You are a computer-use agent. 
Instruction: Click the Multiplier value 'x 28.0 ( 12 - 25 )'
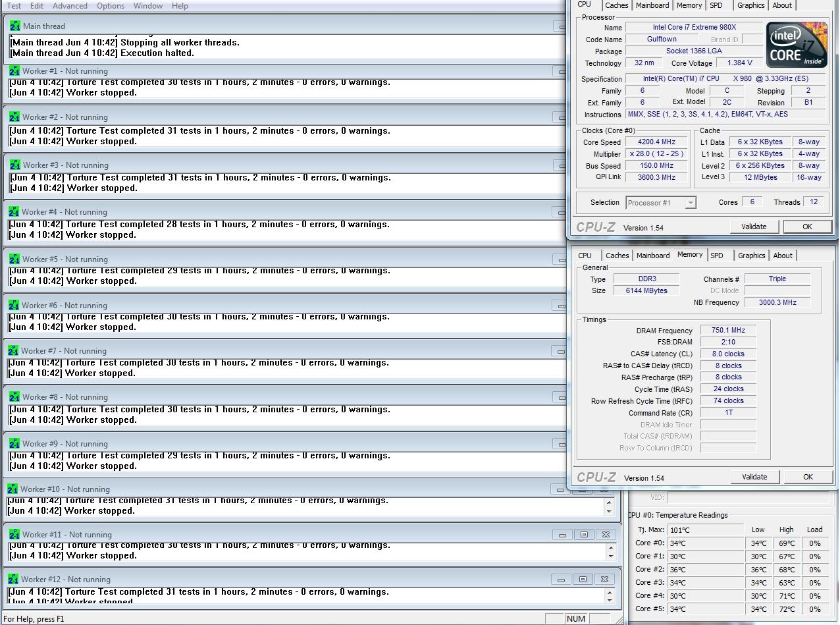[656, 153]
